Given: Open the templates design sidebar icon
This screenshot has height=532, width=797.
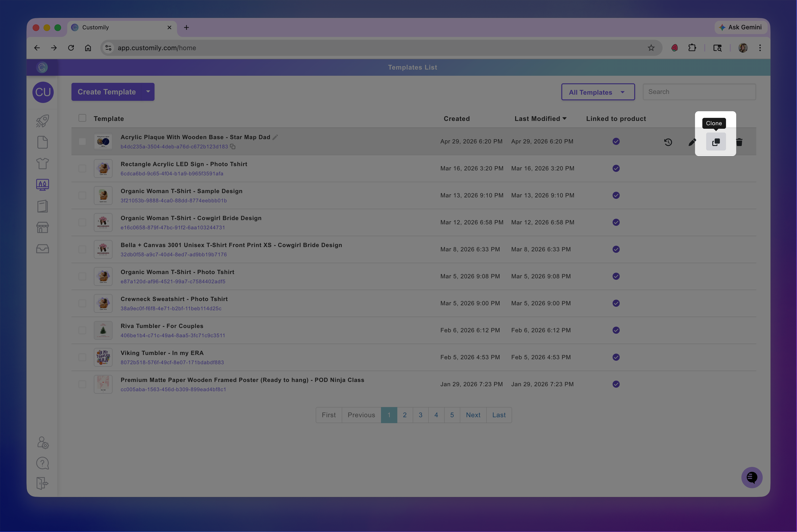Looking at the screenshot, I should pyautogui.click(x=42, y=185).
